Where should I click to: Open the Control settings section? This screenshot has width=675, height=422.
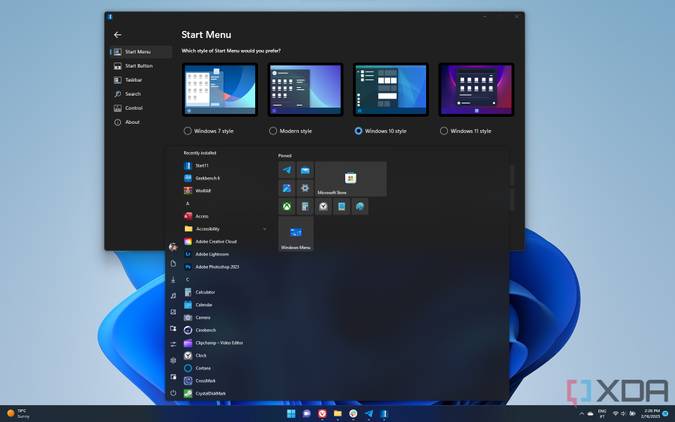tap(141, 108)
